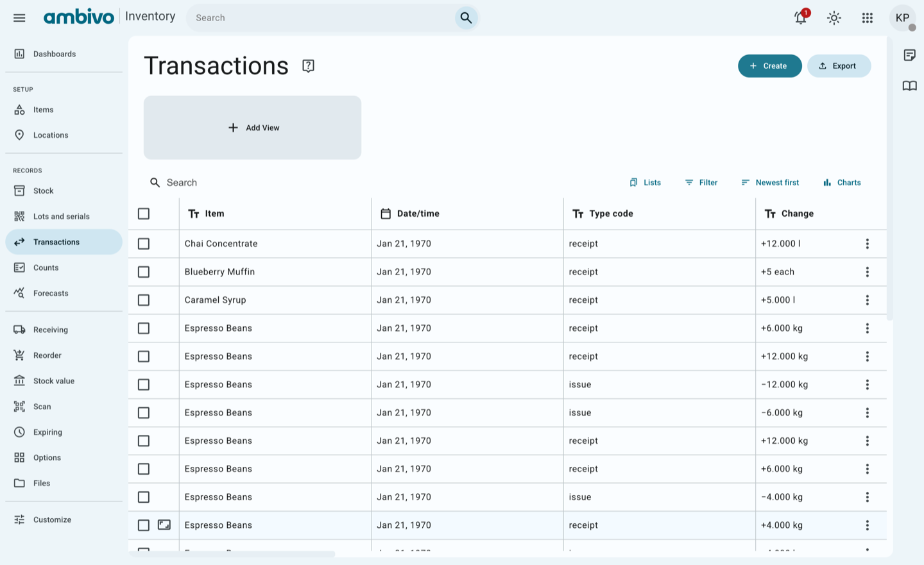Open the KP user avatar menu

[x=902, y=18]
